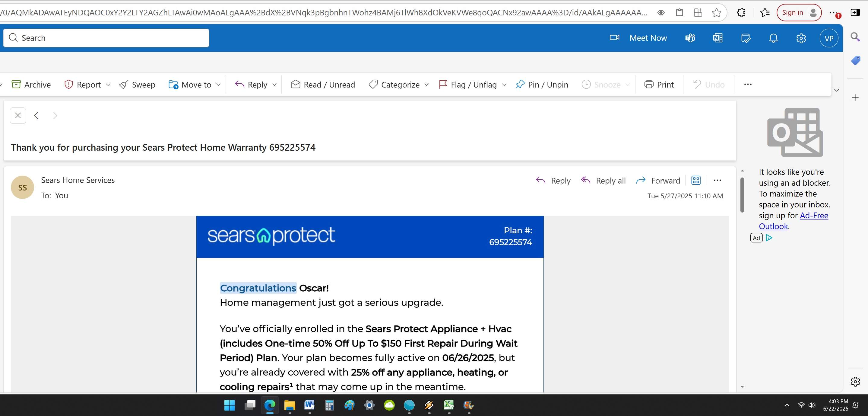Viewport: 868px width, 416px height.
Task: Expand the toolbar Reply dropdown arrow
Action: pos(274,85)
